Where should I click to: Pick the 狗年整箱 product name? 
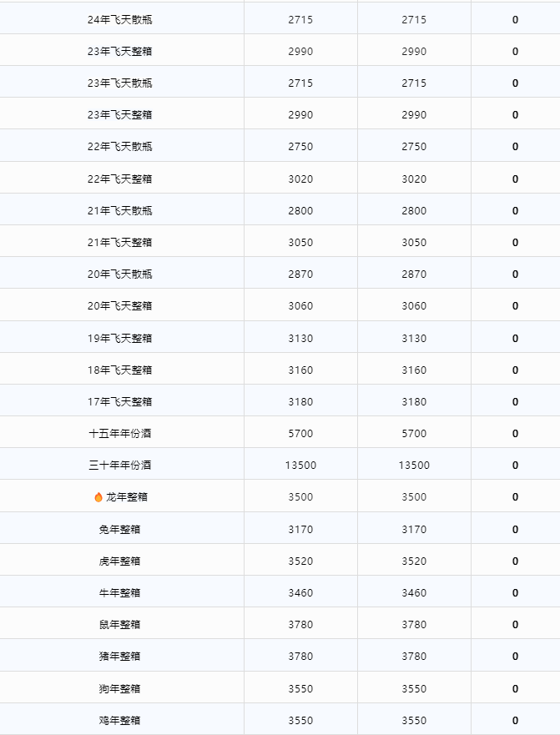tap(119, 688)
